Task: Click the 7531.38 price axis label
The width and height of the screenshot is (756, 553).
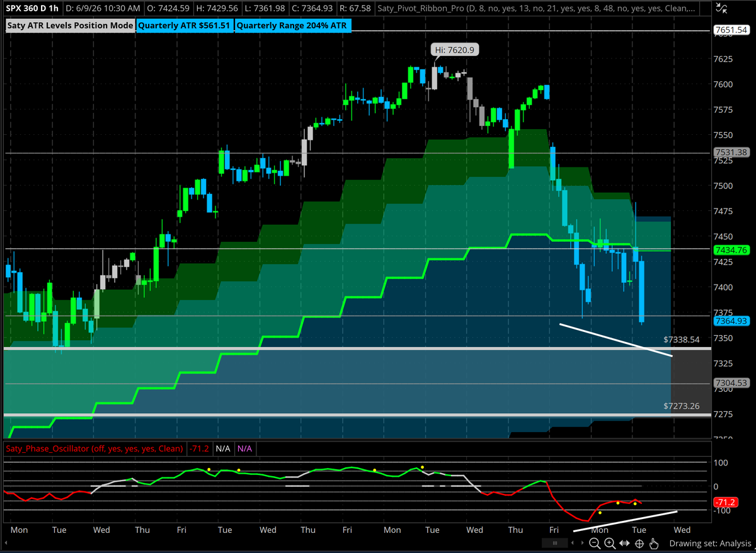Action: (731, 152)
